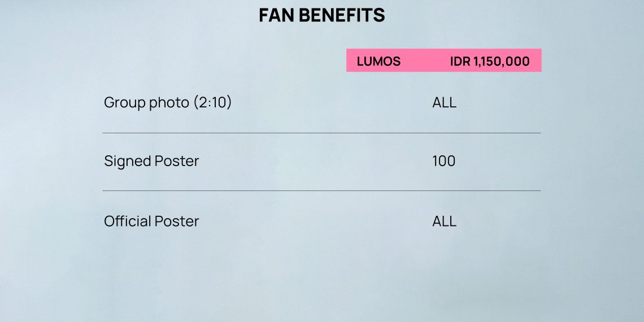This screenshot has width=644, height=322.
Task: Click the word Signed in second row
Action: [x=127, y=161]
